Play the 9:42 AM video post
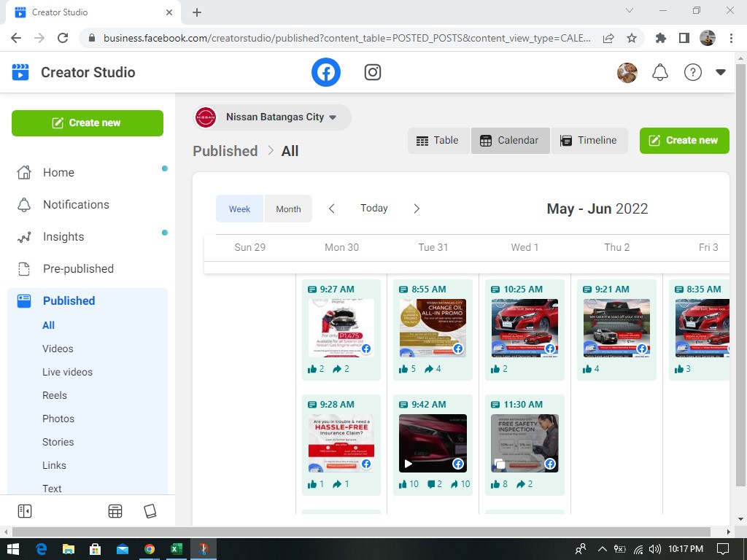Screen dimensions: 747x560 pyautogui.click(x=433, y=443)
